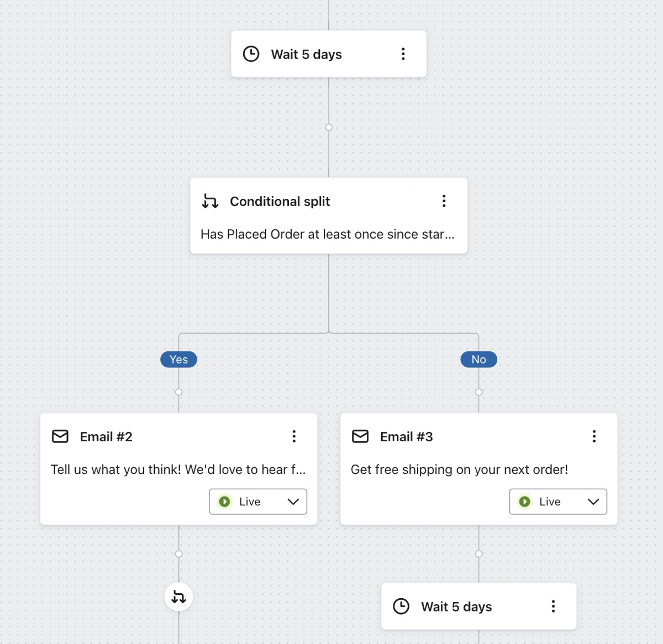This screenshot has height=644, width=663.
Task: Click the connector dot below Email #3
Action: coord(478,552)
